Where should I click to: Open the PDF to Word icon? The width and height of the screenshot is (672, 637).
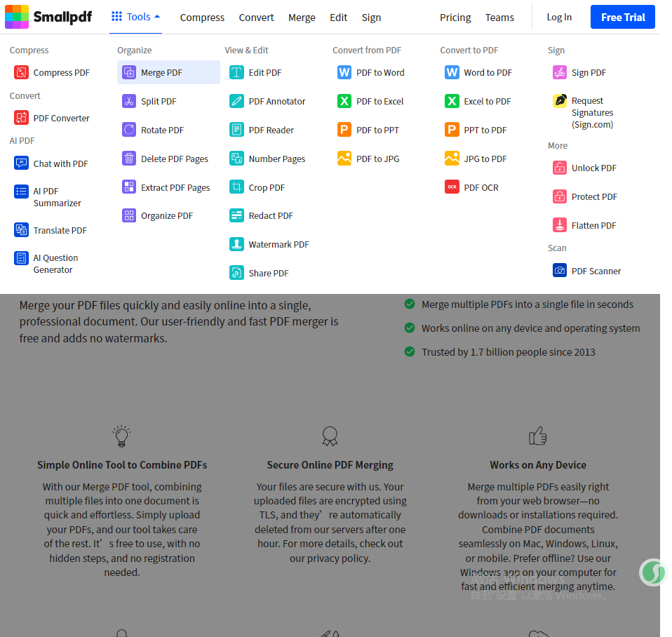(344, 72)
